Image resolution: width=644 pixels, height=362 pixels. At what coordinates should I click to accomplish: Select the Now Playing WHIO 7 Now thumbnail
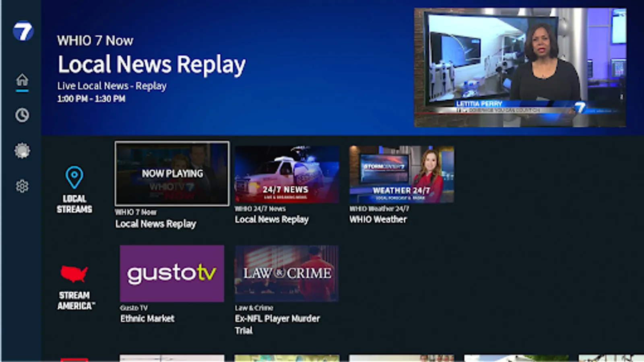pyautogui.click(x=172, y=173)
